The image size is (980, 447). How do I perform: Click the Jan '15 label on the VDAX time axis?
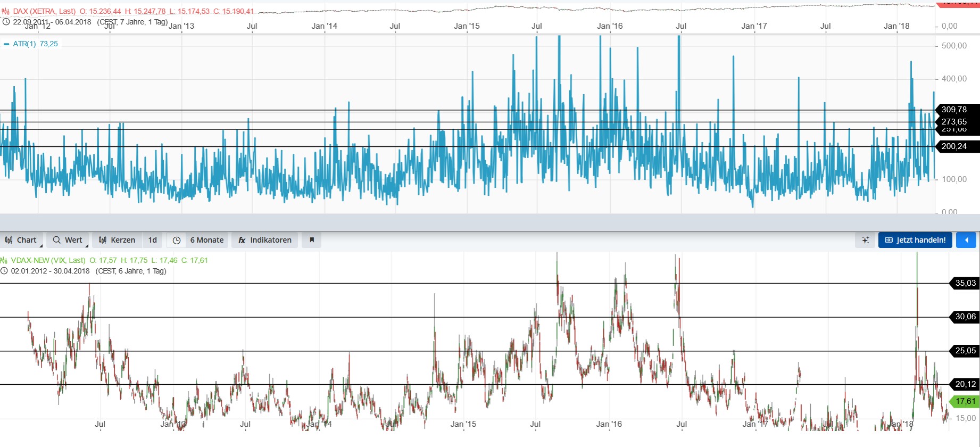(463, 424)
